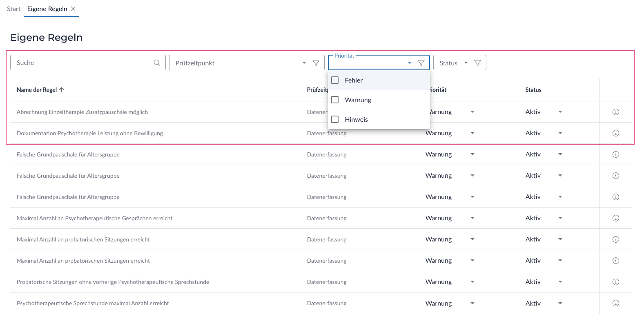The width and height of the screenshot is (644, 335).
Task: Click the Status column header
Action: [533, 90]
